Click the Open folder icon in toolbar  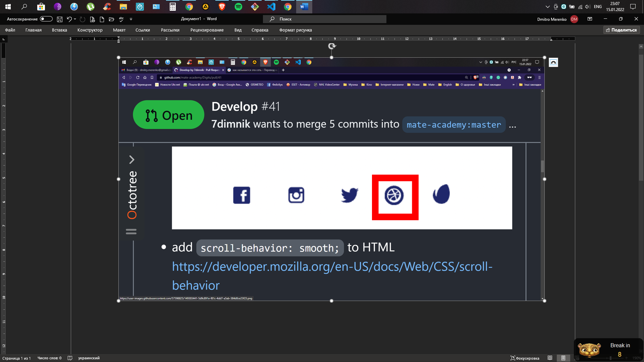[x=112, y=19]
